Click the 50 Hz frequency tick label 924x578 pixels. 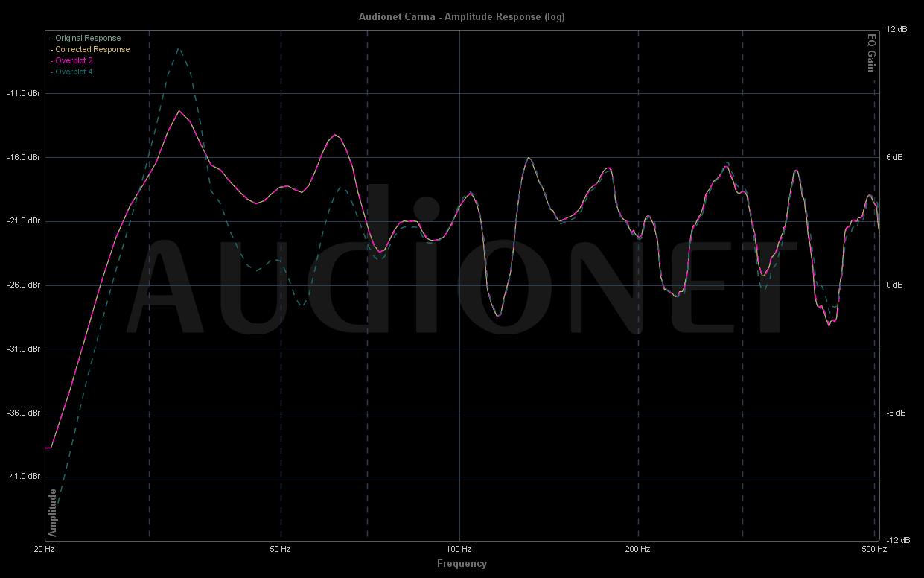pos(280,549)
